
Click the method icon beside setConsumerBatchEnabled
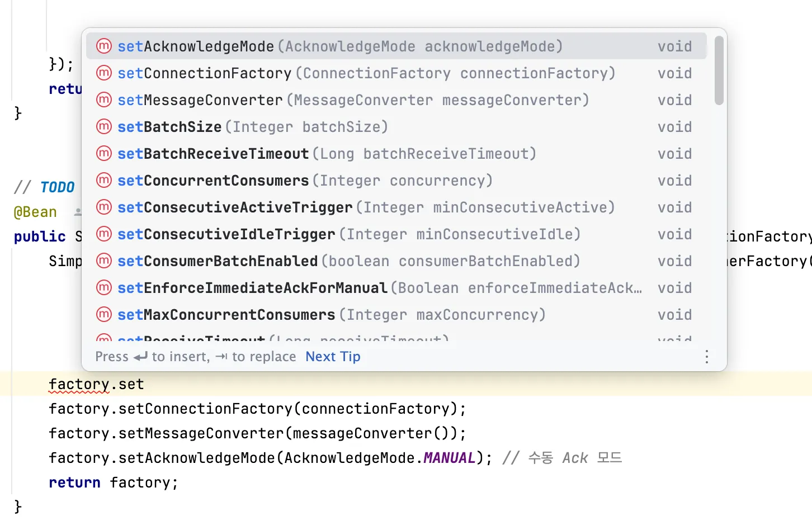(x=104, y=261)
